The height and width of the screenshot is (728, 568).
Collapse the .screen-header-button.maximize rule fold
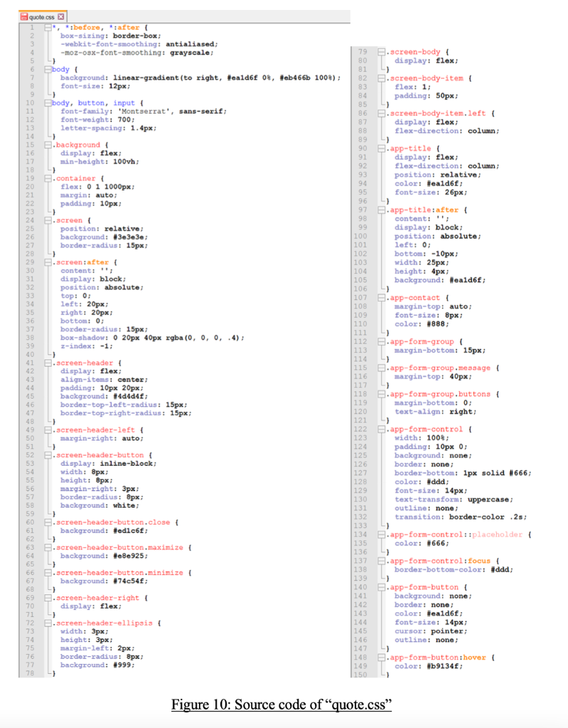[48, 547]
